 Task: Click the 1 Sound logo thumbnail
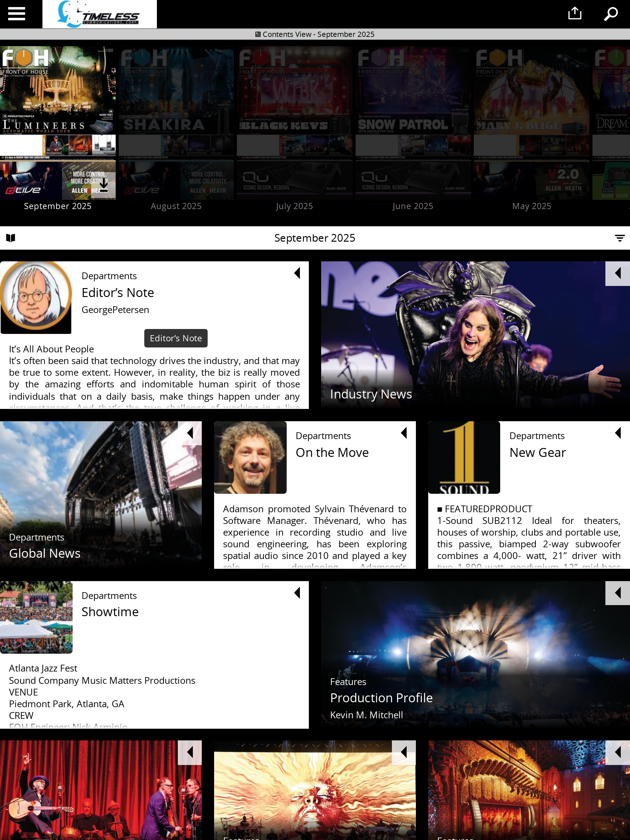pos(464,457)
